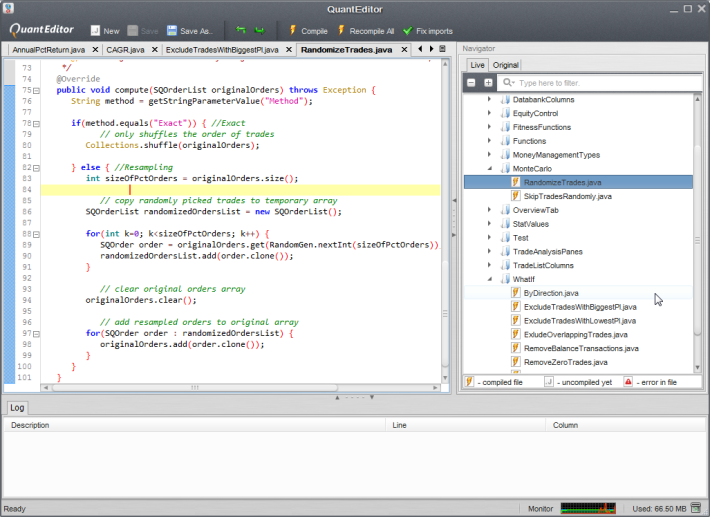Expand the Functions folder
Image resolution: width=710 pixels, height=517 pixels.
[489, 141]
